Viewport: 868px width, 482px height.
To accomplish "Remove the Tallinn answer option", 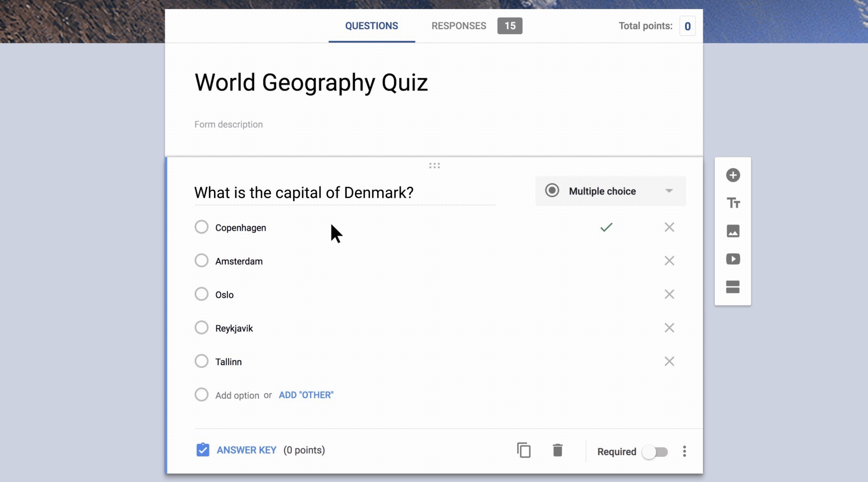I will click(x=669, y=361).
